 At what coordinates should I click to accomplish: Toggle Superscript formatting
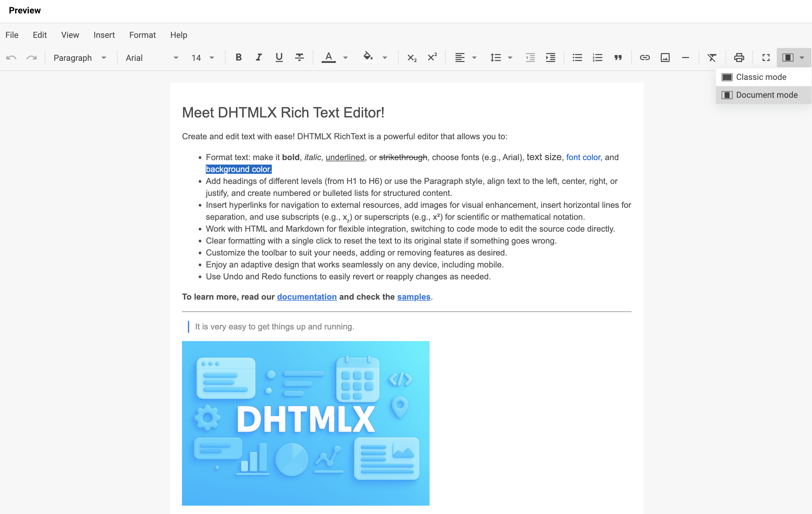pyautogui.click(x=432, y=58)
